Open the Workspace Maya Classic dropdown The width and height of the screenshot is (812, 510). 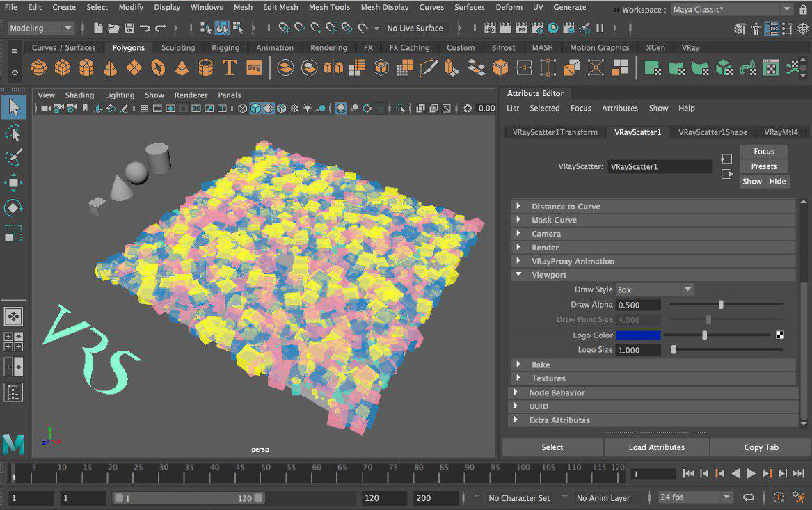coord(732,9)
